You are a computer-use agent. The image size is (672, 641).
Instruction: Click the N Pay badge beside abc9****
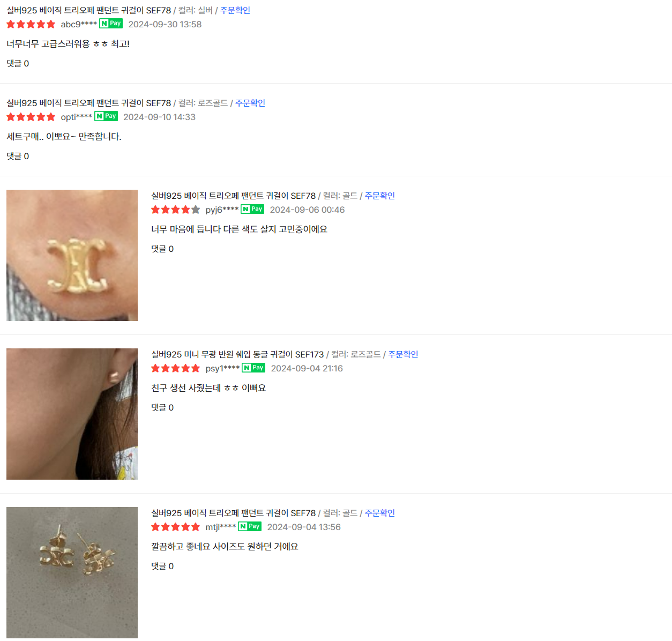tap(111, 24)
